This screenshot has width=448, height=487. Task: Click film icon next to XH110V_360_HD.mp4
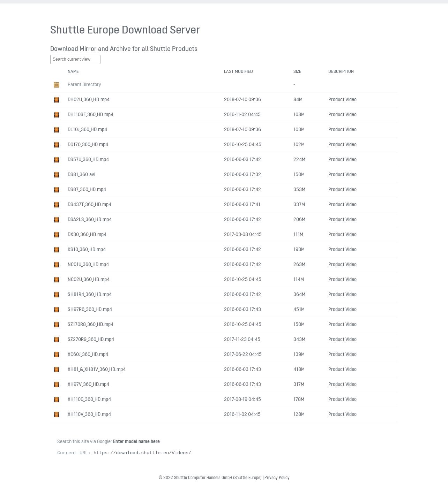pyautogui.click(x=57, y=414)
